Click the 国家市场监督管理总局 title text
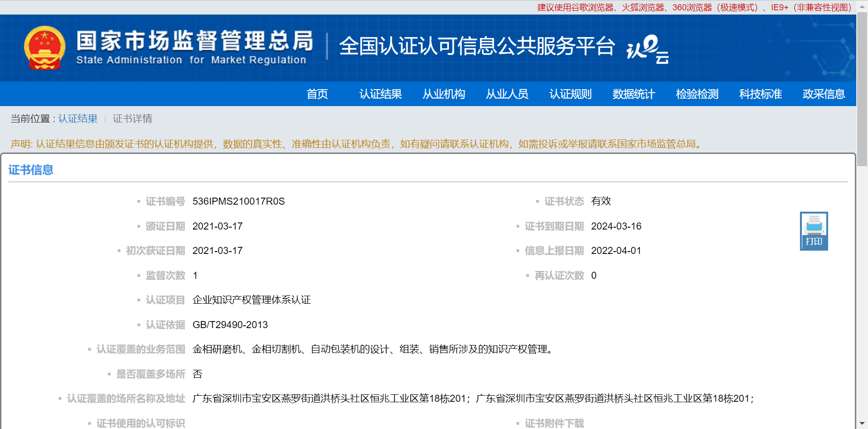 pos(195,41)
